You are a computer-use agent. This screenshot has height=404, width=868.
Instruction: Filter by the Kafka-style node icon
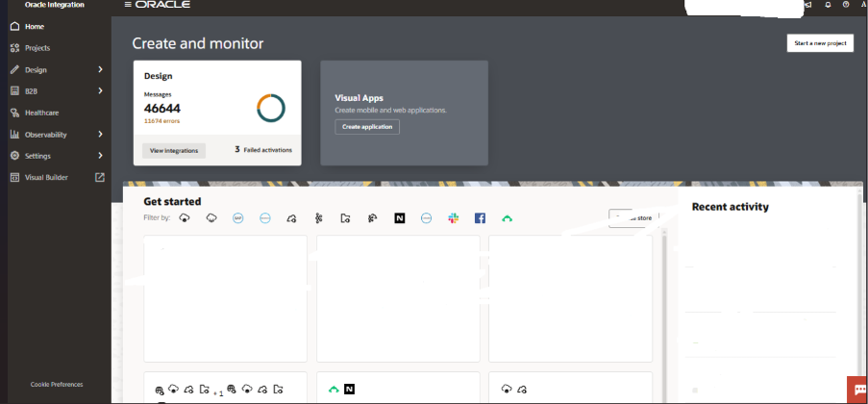tap(318, 218)
